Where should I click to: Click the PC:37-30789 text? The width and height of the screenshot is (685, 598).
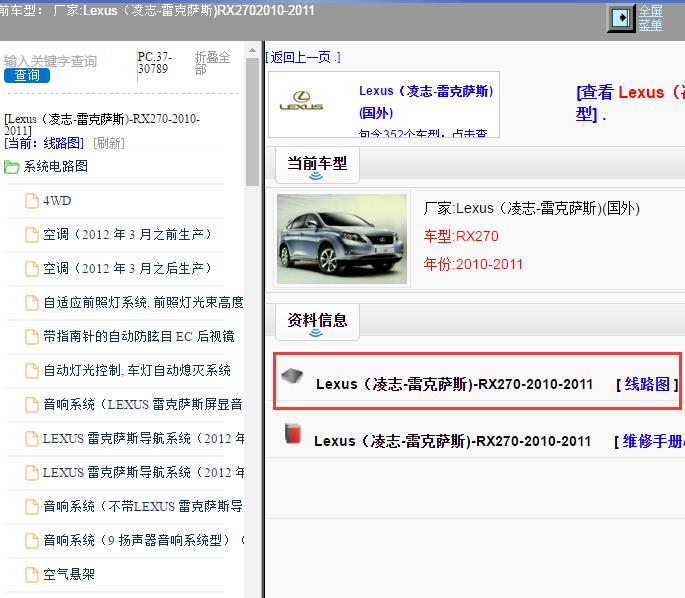154,62
